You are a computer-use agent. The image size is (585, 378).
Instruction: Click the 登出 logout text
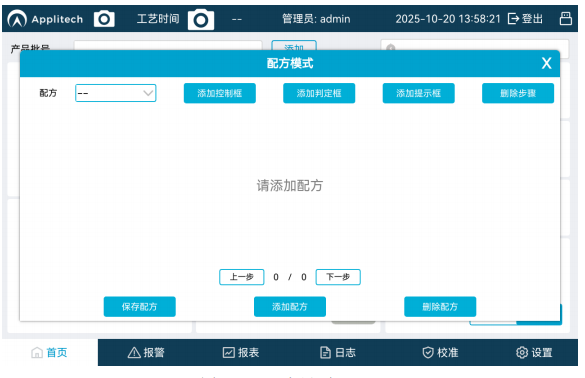click(x=532, y=18)
